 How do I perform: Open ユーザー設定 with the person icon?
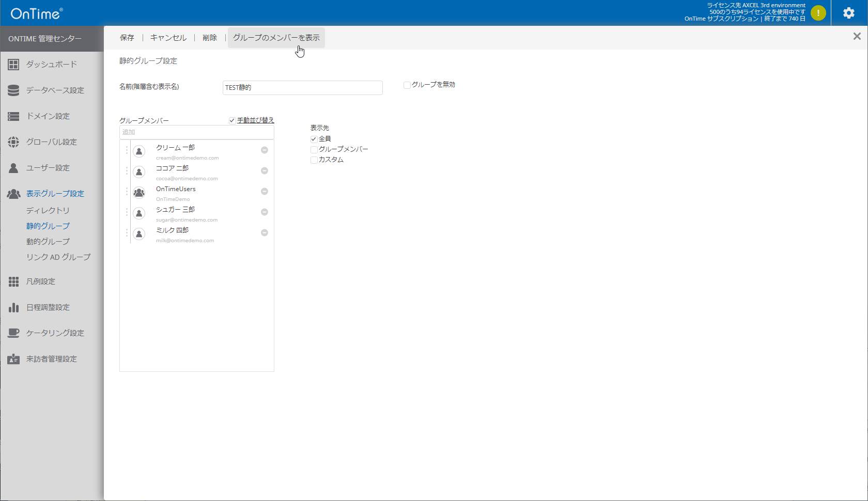click(x=13, y=167)
